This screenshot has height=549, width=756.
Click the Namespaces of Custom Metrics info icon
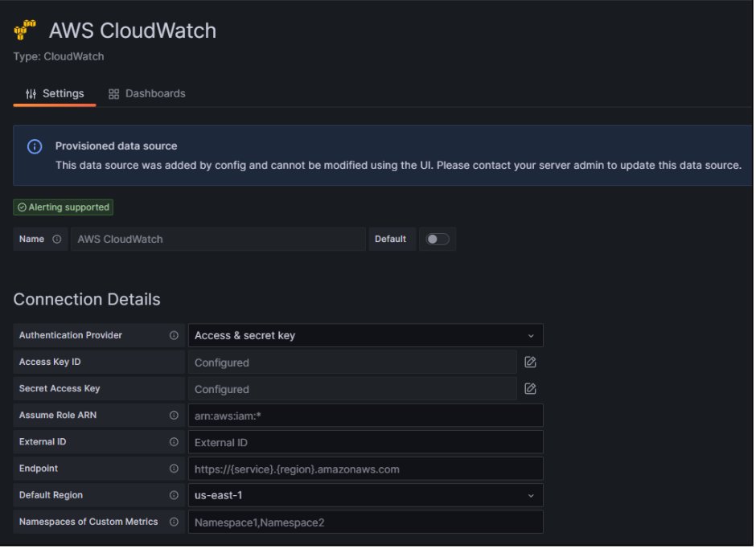click(x=174, y=522)
